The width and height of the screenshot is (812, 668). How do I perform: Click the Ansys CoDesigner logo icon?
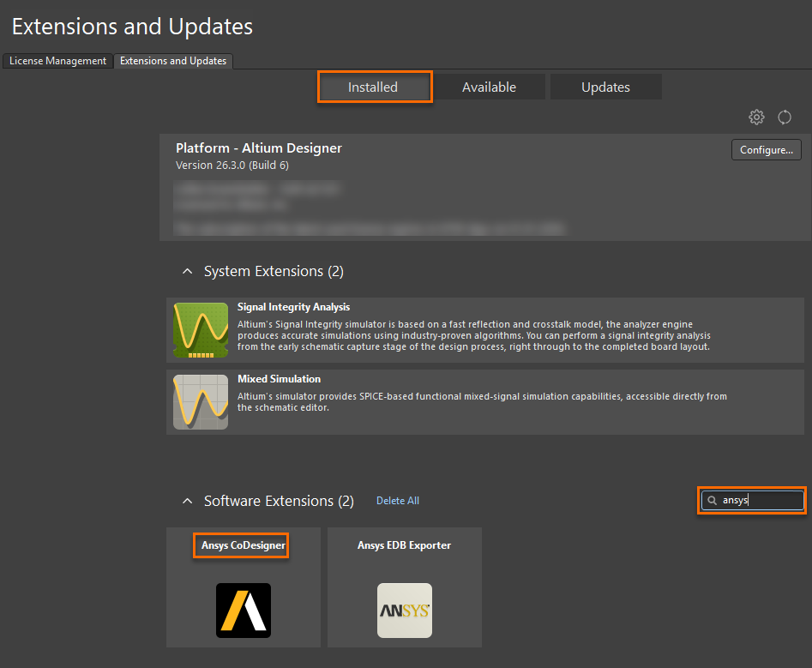click(244, 610)
